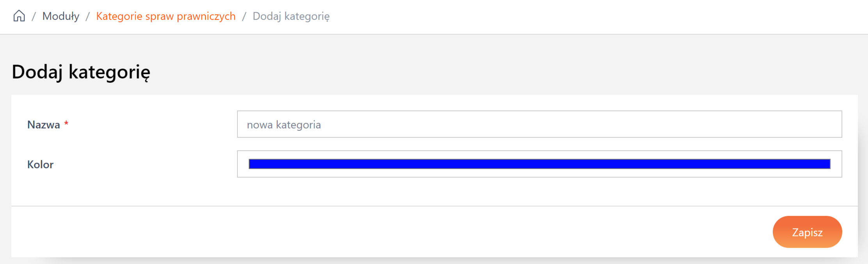Click the slash separator after home icon
This screenshot has width=868, height=264.
pos(34,16)
